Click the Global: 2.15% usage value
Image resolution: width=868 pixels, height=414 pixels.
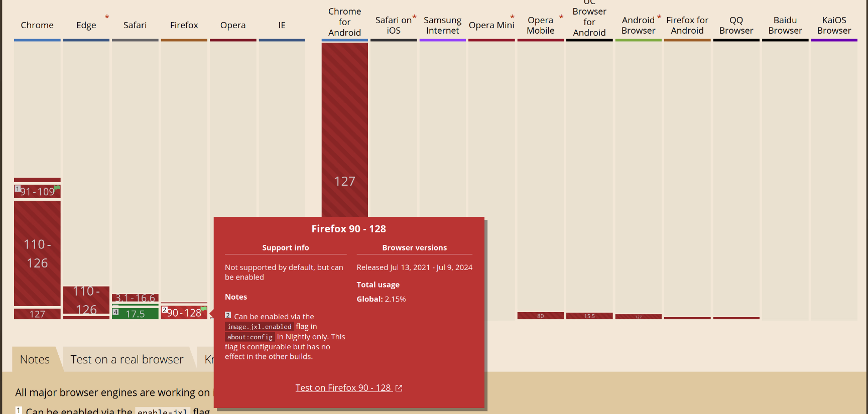coord(382,299)
